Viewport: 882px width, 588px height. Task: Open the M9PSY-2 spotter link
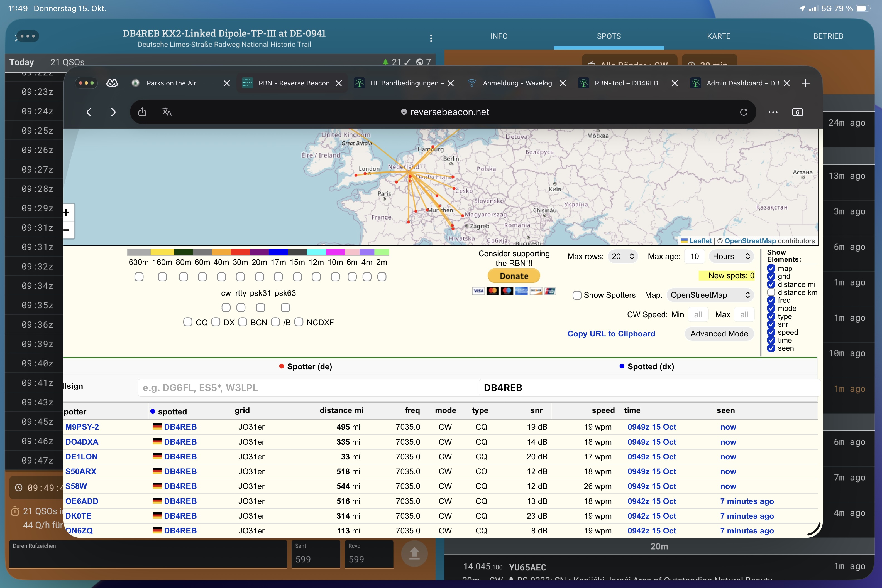click(x=82, y=427)
